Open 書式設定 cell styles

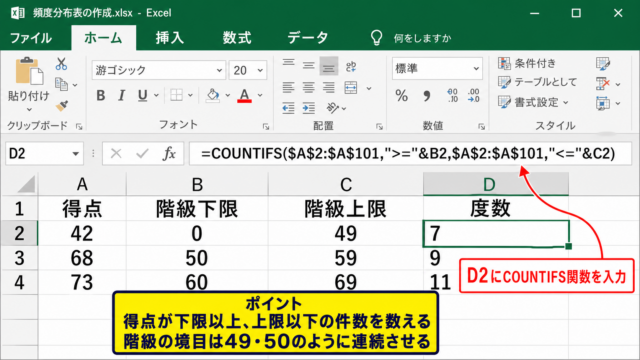tap(532, 102)
